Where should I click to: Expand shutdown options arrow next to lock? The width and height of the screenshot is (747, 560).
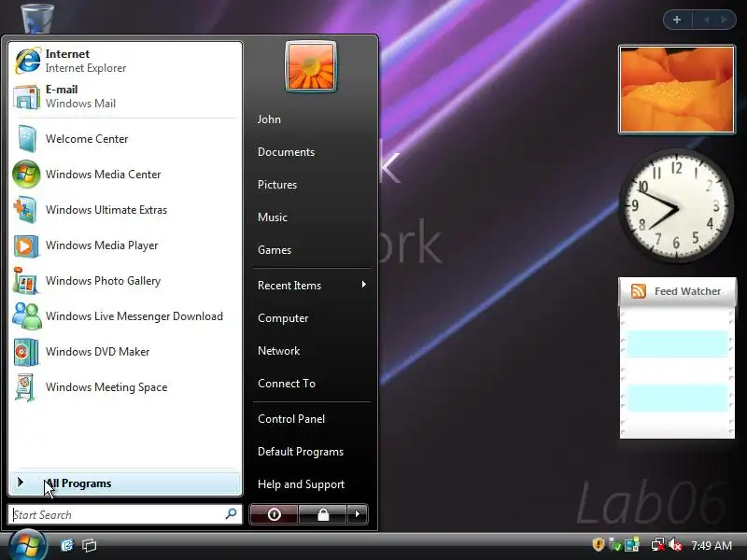[358, 514]
